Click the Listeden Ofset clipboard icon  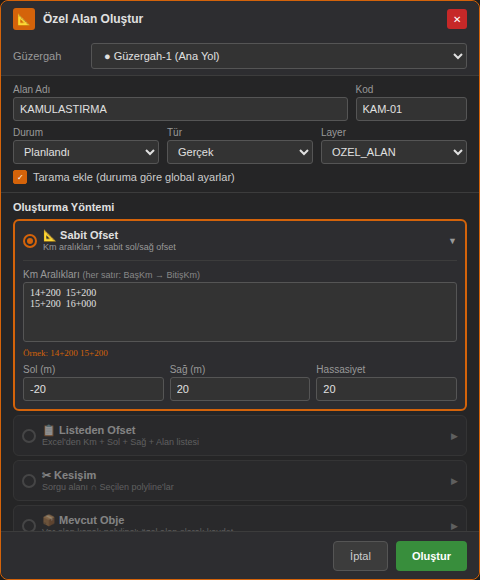tap(48, 430)
